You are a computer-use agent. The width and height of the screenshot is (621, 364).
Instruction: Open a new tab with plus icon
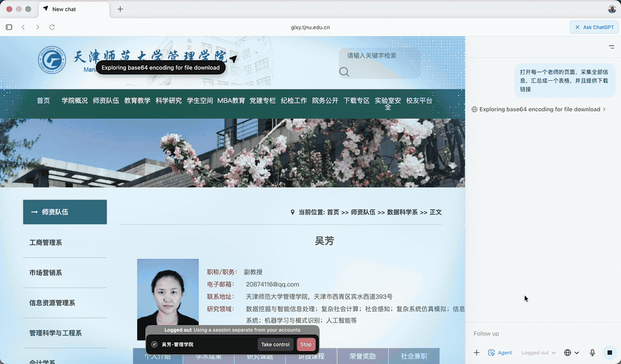120,9
